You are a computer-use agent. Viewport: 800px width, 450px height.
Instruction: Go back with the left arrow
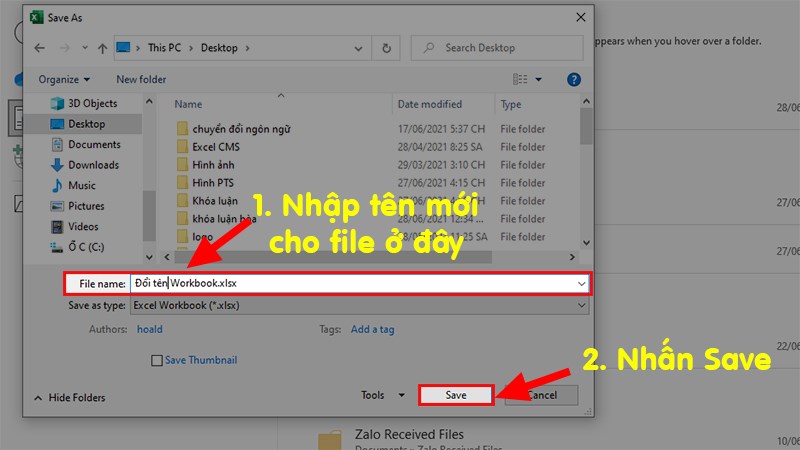[x=39, y=48]
